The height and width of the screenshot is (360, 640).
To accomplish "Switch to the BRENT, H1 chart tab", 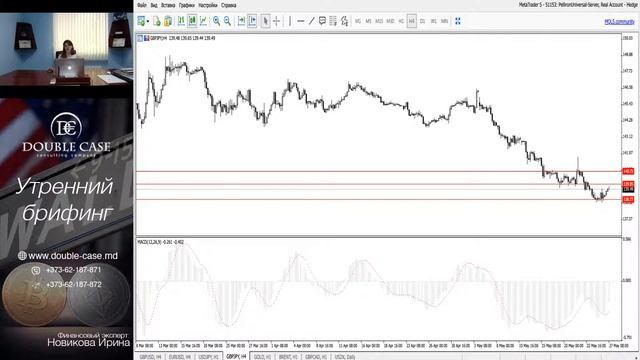I will click(x=288, y=357).
